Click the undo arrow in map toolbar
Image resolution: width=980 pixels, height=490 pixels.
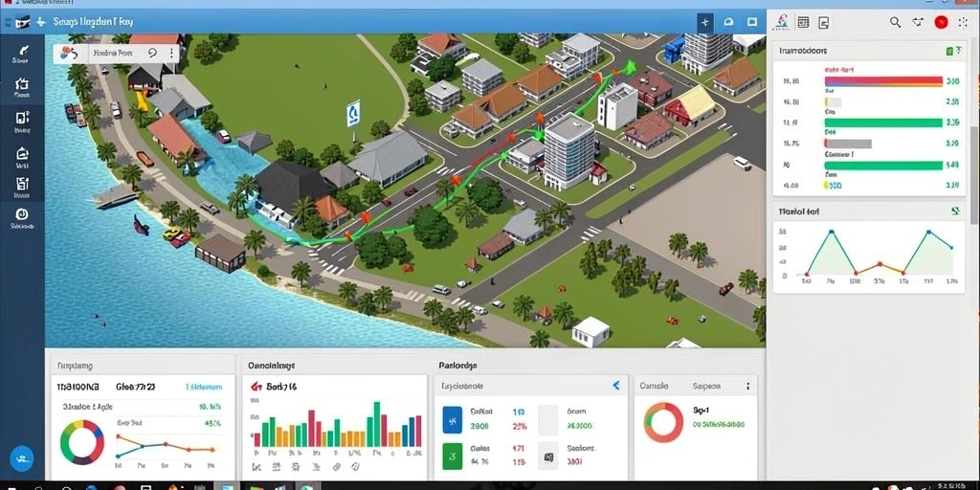point(152,54)
